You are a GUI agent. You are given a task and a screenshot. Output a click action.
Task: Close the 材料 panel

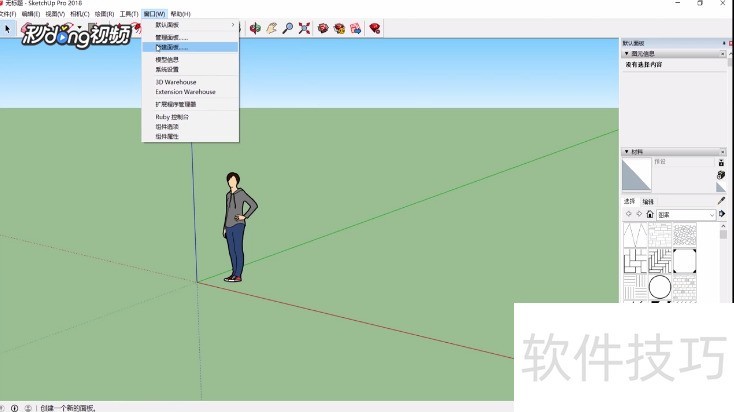[x=722, y=152]
